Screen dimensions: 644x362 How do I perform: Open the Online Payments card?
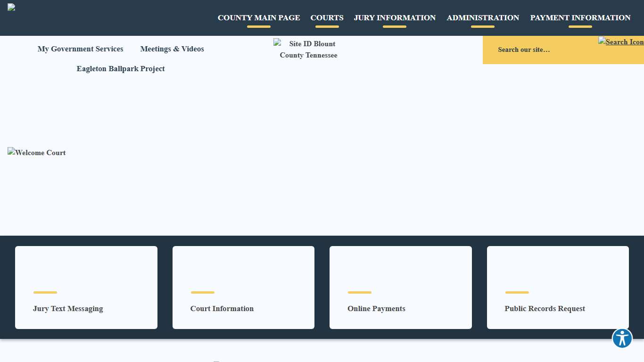tap(400, 288)
